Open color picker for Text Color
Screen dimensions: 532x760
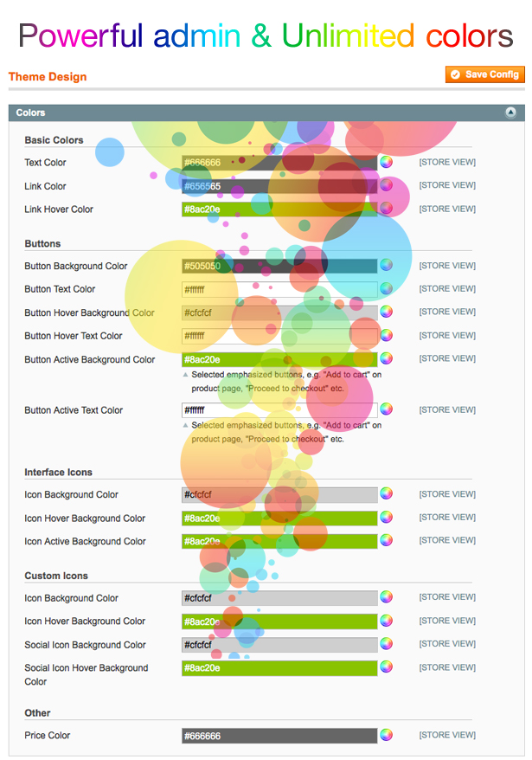387,162
